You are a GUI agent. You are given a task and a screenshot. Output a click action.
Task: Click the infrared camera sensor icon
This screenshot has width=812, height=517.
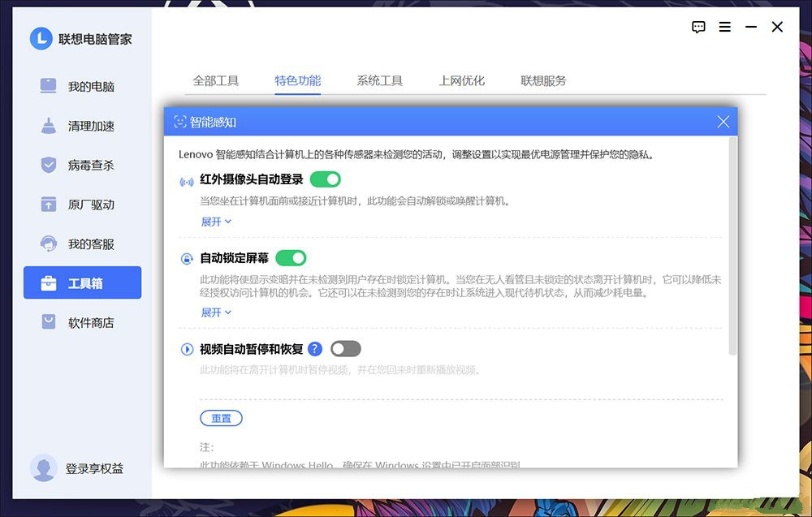click(187, 182)
